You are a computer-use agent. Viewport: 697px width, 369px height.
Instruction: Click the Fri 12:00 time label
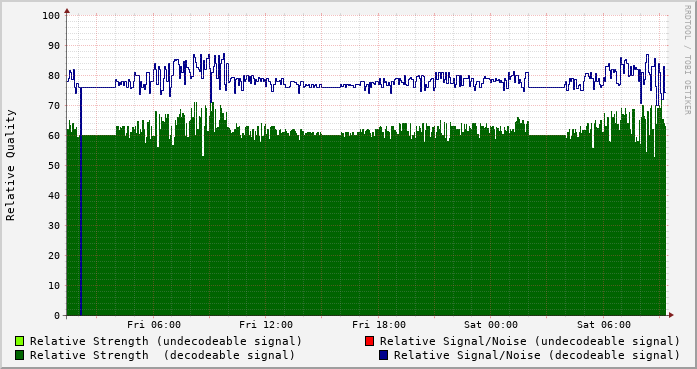pos(266,325)
